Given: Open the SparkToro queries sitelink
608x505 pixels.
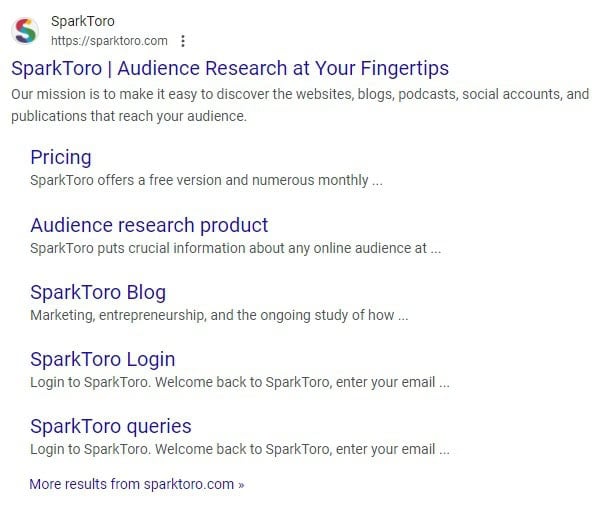Looking at the screenshot, I should coord(111,427).
